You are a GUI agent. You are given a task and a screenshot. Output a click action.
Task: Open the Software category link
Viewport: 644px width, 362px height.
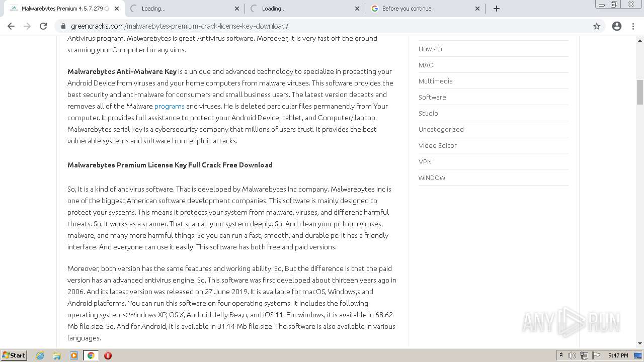pyautogui.click(x=432, y=97)
